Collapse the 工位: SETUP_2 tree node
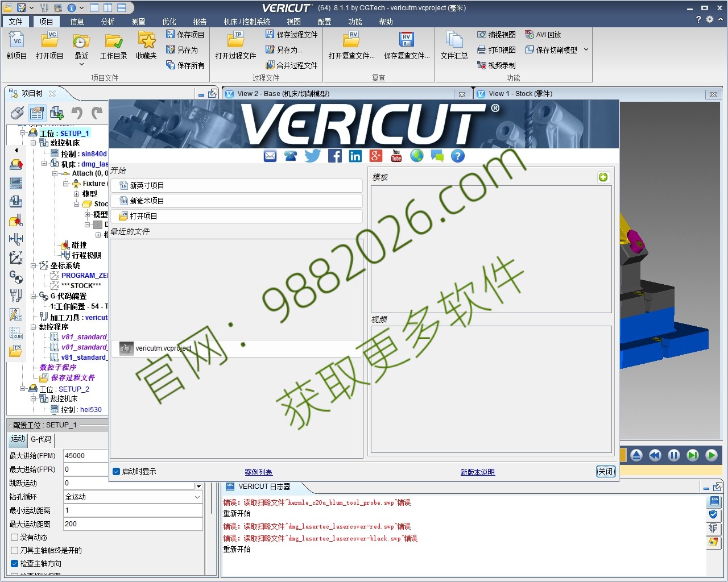The width and height of the screenshot is (728, 582). coord(23,389)
